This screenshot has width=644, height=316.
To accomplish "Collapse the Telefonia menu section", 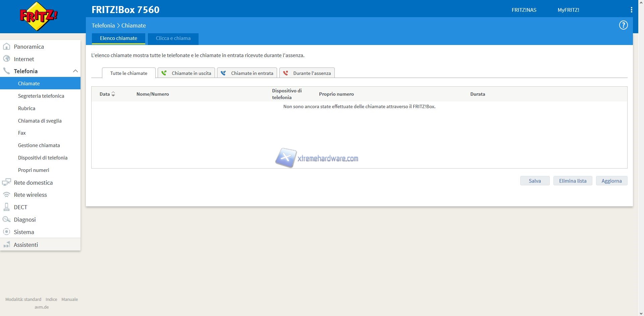I will pyautogui.click(x=75, y=71).
